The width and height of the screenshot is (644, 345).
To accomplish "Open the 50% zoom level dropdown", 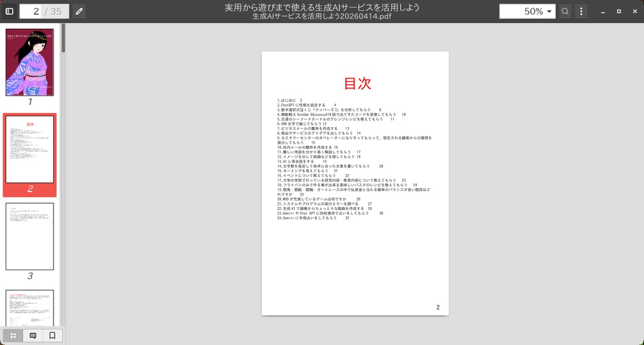I will pos(528,11).
